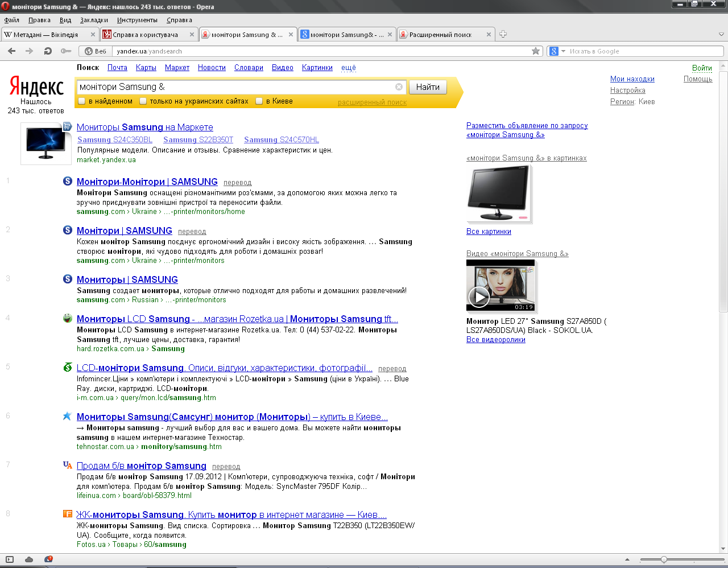Screen dimensions: 728x568
Task: Open the Настройка link
Action: 628,90
